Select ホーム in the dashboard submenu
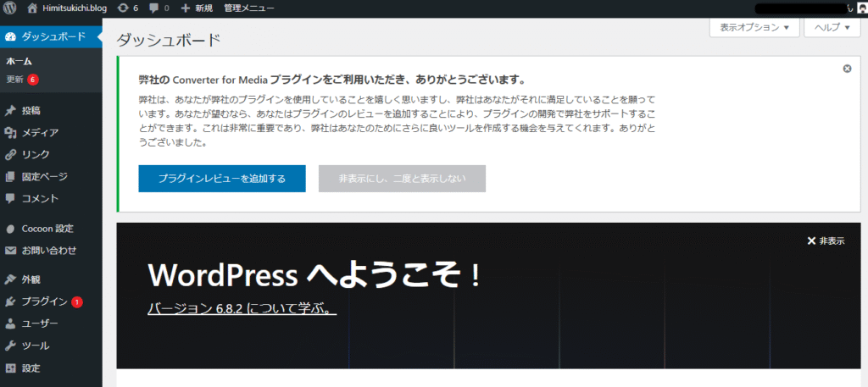Image resolution: width=868 pixels, height=387 pixels. tap(19, 61)
